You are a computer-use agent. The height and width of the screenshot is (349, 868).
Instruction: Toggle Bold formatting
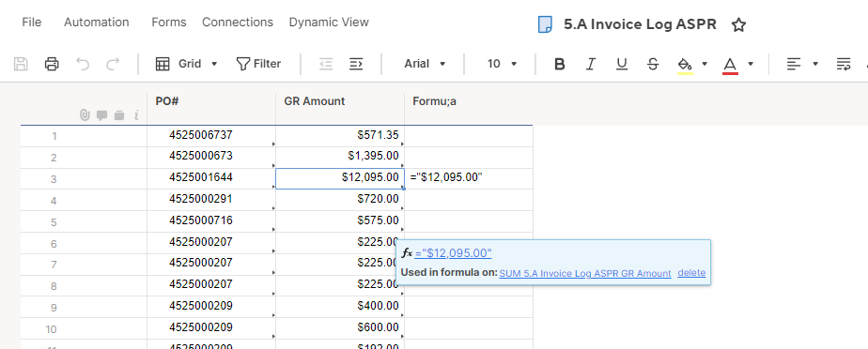[560, 64]
